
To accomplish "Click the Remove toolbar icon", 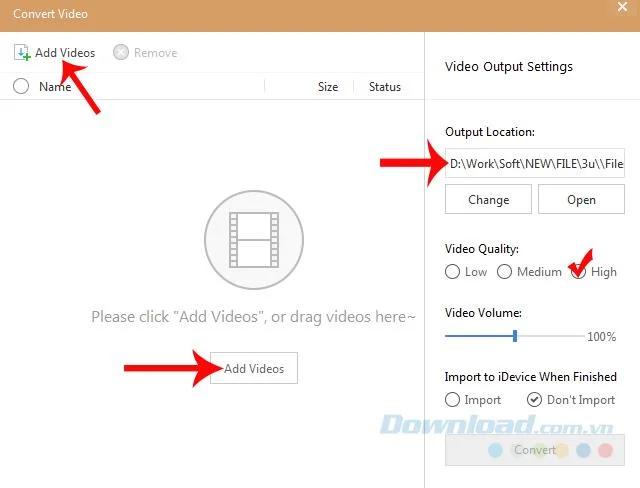I will (x=121, y=52).
